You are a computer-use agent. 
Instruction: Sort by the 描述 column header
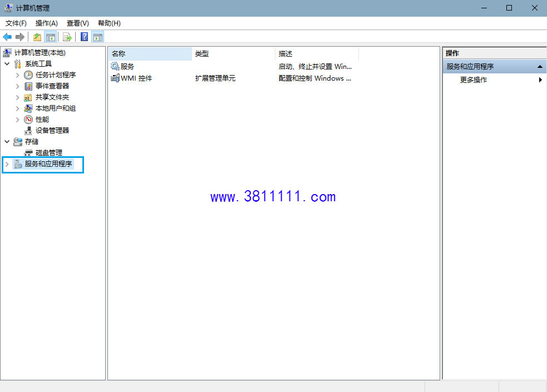(x=317, y=54)
